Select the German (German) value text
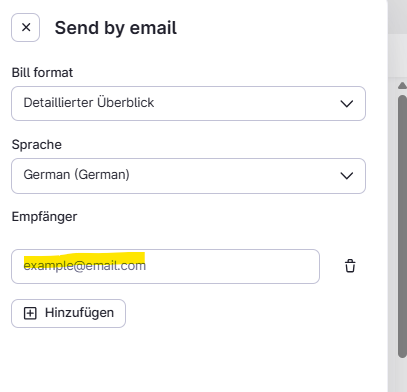This screenshot has width=407, height=392. coord(77,175)
